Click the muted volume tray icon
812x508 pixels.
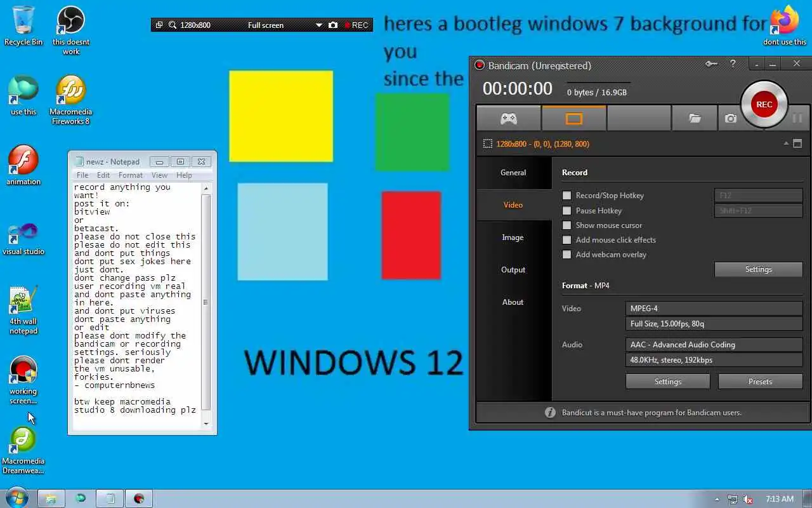(748, 499)
